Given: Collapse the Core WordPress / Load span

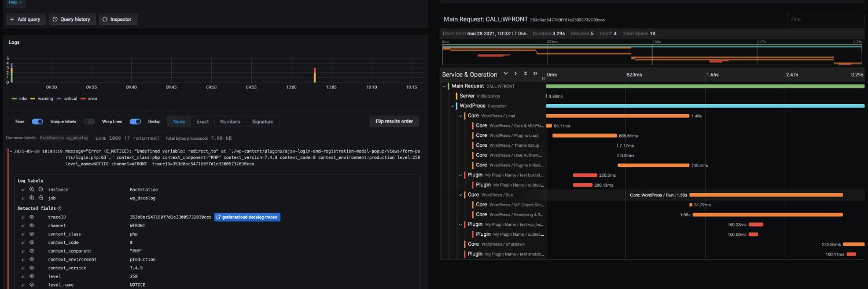Looking at the screenshot, I should point(461,116).
